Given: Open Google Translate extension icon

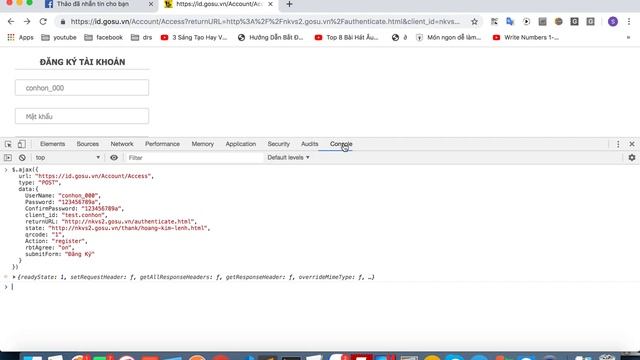Looking at the screenshot, I should [x=510, y=22].
